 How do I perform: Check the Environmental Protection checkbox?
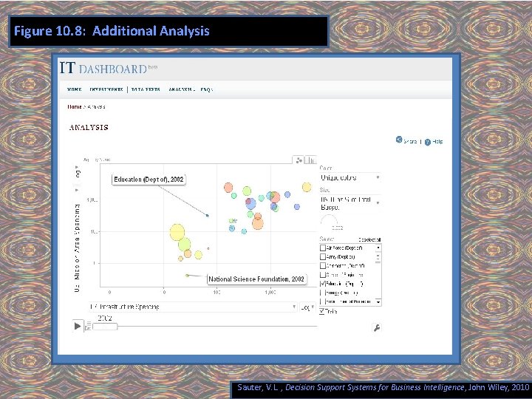(323, 301)
